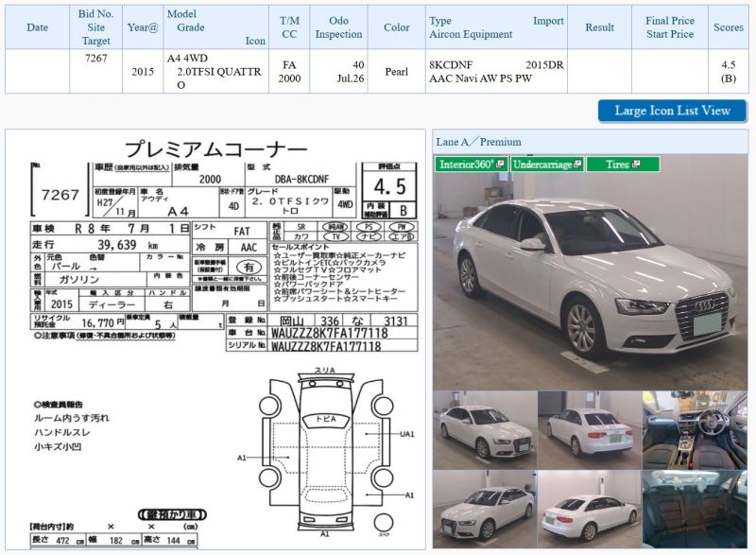Click the Year@ column header
Image resolution: width=756 pixels, height=555 pixels.
[143, 27]
